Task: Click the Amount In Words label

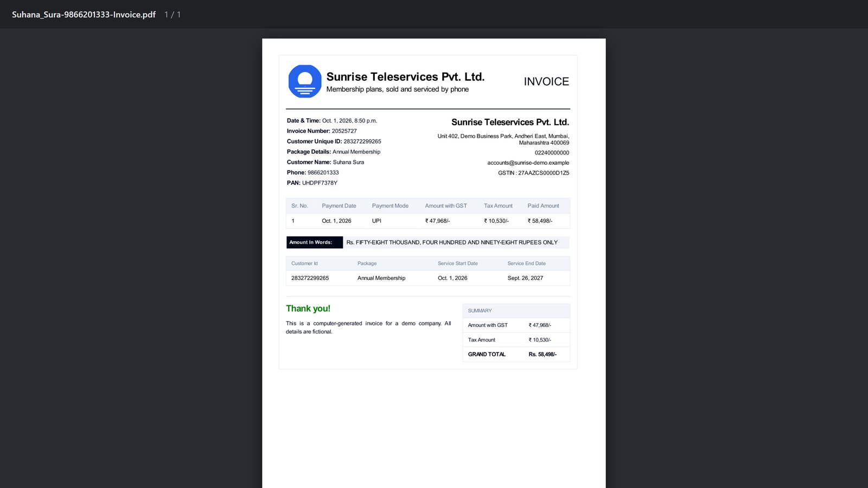Action: pyautogui.click(x=315, y=242)
